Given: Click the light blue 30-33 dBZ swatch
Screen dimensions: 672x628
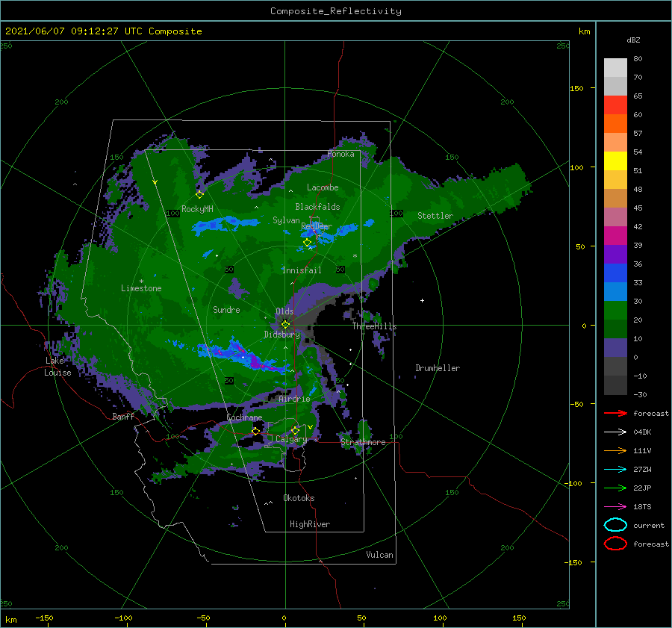Looking at the screenshot, I should click(615, 291).
